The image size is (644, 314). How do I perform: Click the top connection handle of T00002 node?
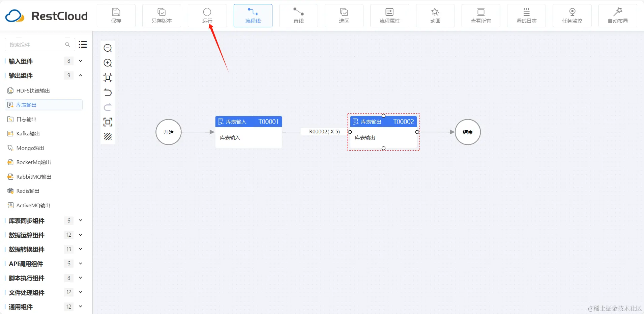(383, 115)
